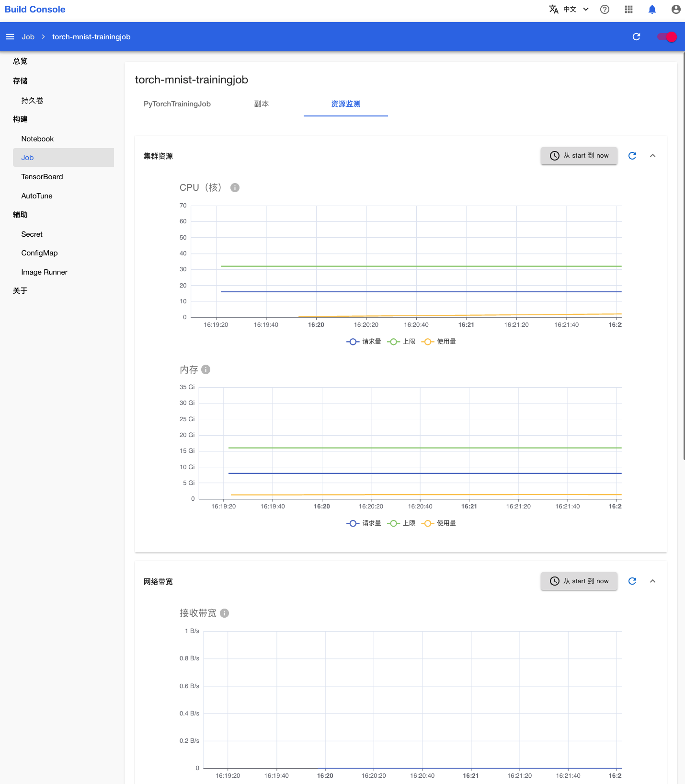Open 关于 in the sidebar
The height and width of the screenshot is (784, 685).
(x=20, y=291)
